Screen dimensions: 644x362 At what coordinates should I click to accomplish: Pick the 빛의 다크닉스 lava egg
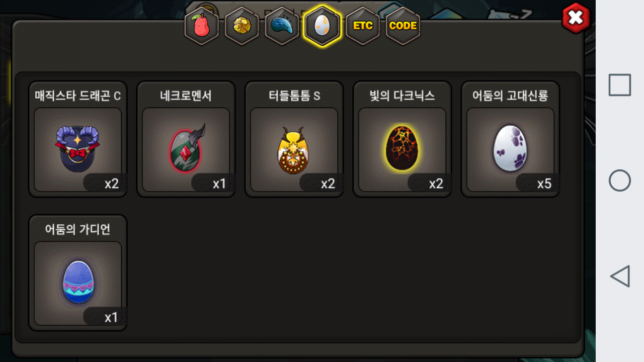[x=403, y=149]
